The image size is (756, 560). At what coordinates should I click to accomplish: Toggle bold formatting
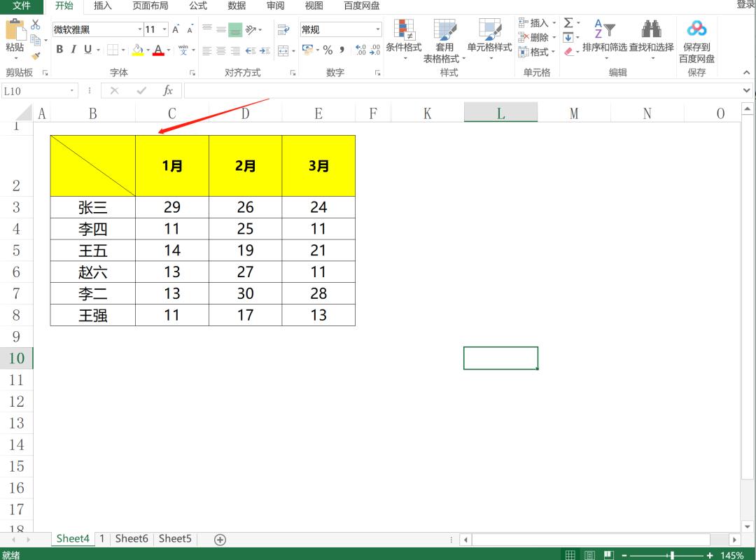59,50
